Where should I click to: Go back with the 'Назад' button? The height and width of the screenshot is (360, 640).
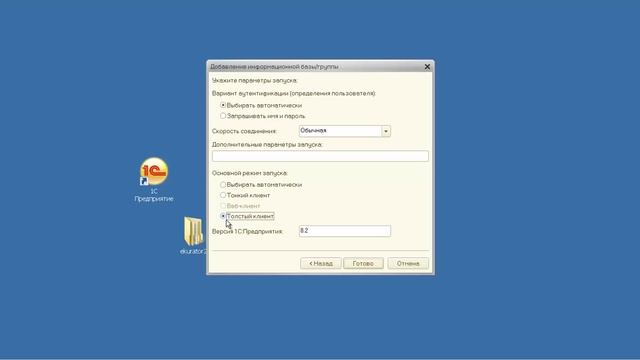321,264
